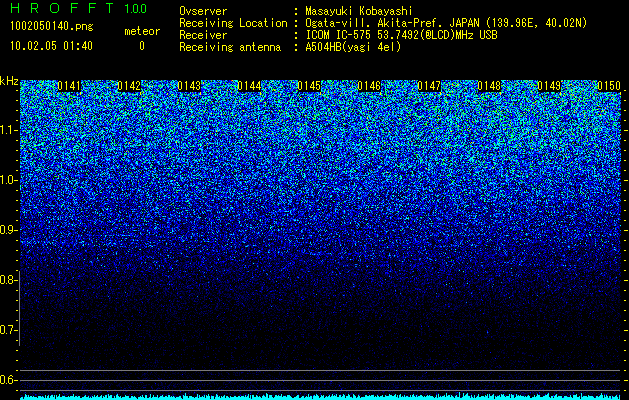Click the Receiver label
The height and width of the screenshot is (400, 629).
click(x=203, y=35)
